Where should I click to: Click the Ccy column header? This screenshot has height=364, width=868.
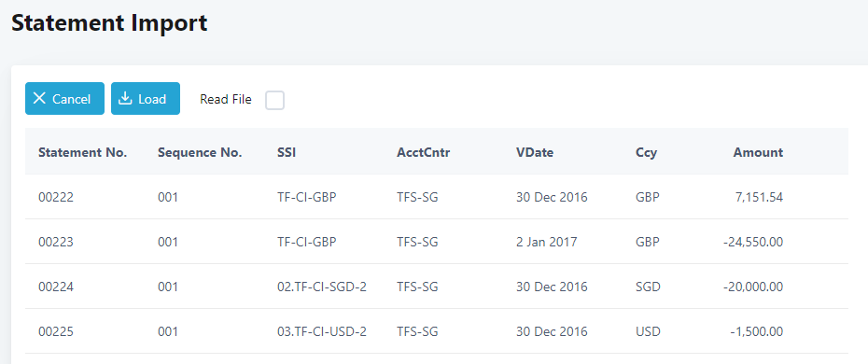click(647, 153)
